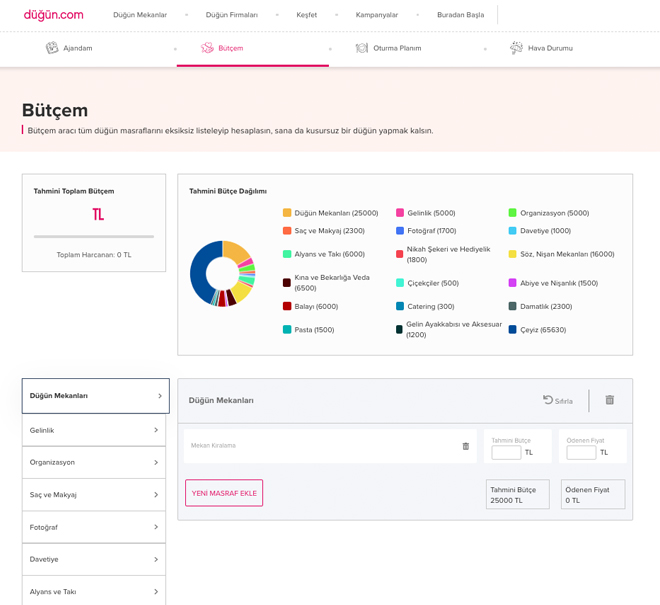Click the Çeyiz blue legend swatch
Viewport: 660px width, 605px height.
tap(512, 330)
